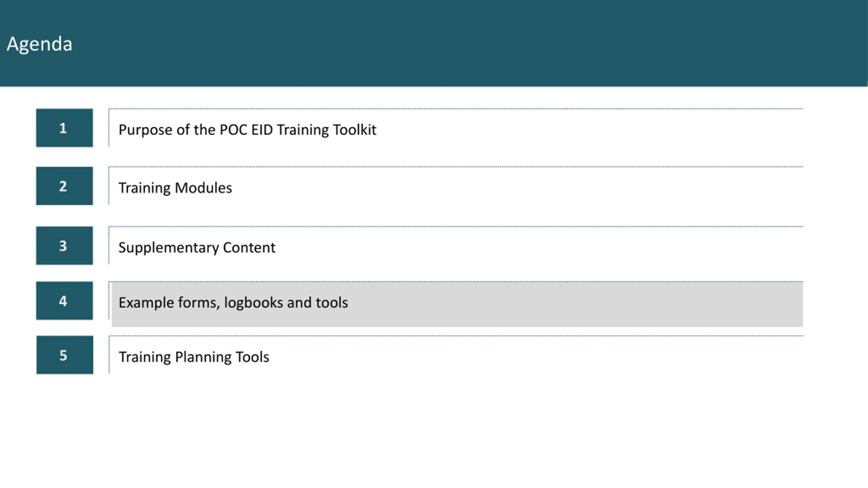The image size is (868, 488).
Task: Click the word 'Modules' in item 2
Action: [203, 188]
